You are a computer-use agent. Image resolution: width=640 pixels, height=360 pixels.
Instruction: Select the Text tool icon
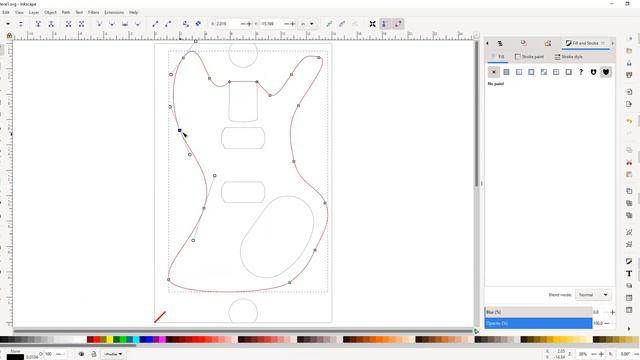click(629, 273)
